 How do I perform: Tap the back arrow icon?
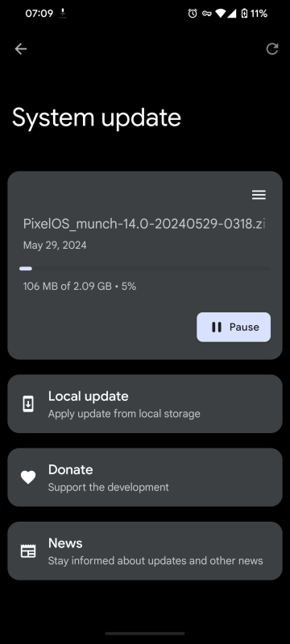[x=20, y=49]
